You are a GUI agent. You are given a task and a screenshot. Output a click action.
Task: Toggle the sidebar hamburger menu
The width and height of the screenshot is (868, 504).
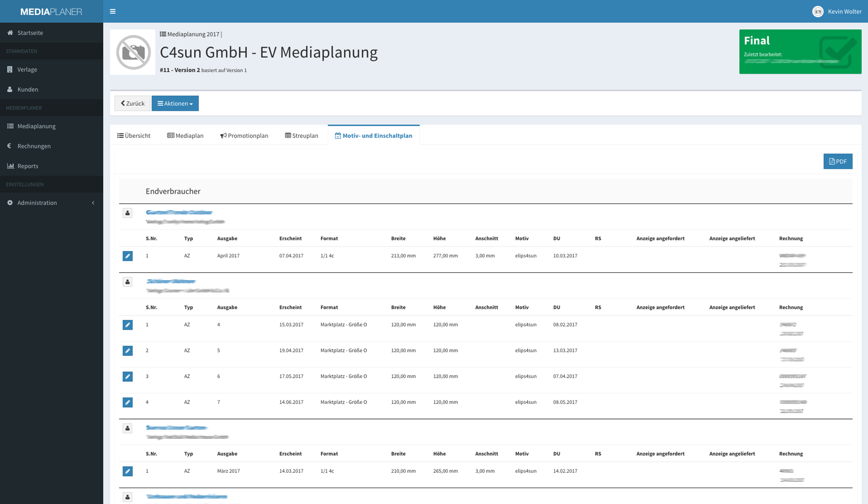113,11
